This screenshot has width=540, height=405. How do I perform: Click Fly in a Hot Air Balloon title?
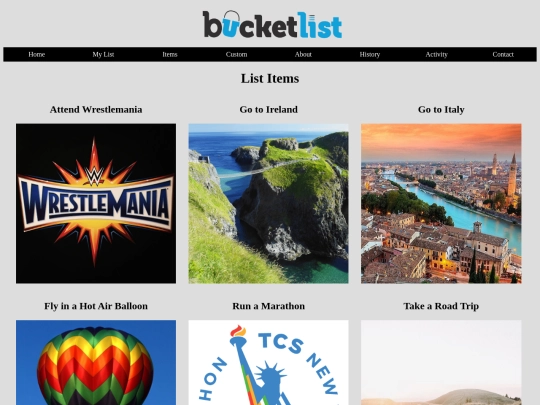click(96, 306)
